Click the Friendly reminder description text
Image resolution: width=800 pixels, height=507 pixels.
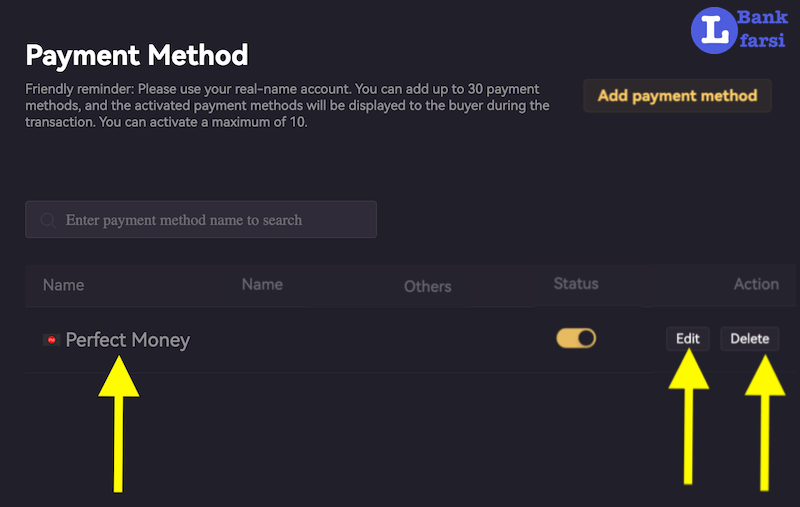pyautogui.click(x=288, y=105)
